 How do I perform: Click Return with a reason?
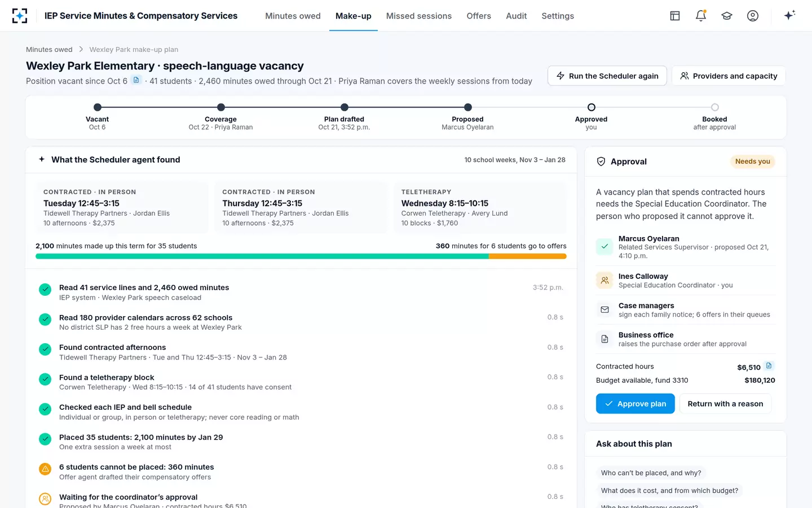tap(725, 404)
